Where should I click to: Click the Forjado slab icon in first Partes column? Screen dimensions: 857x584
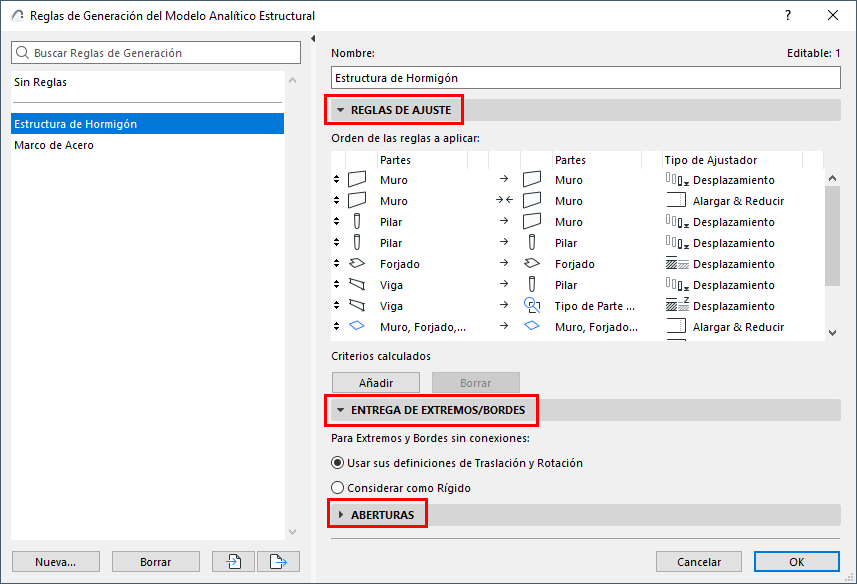point(357,264)
